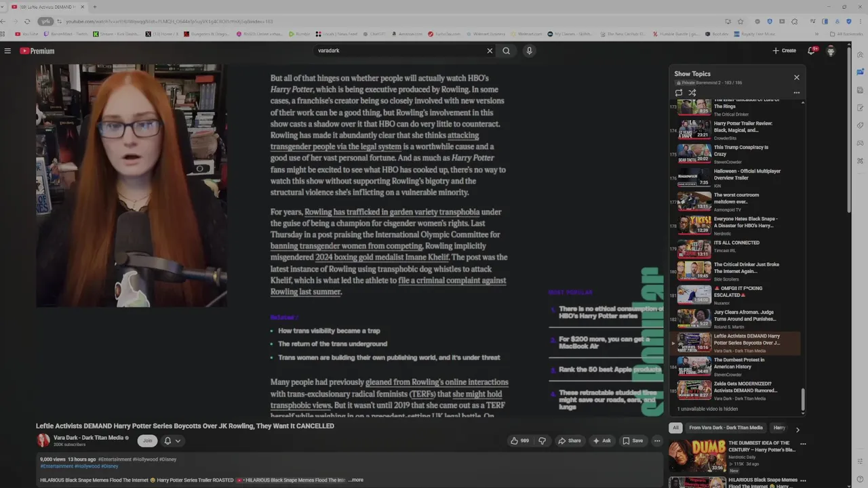Open more actions three-dot menu under video

point(657,441)
